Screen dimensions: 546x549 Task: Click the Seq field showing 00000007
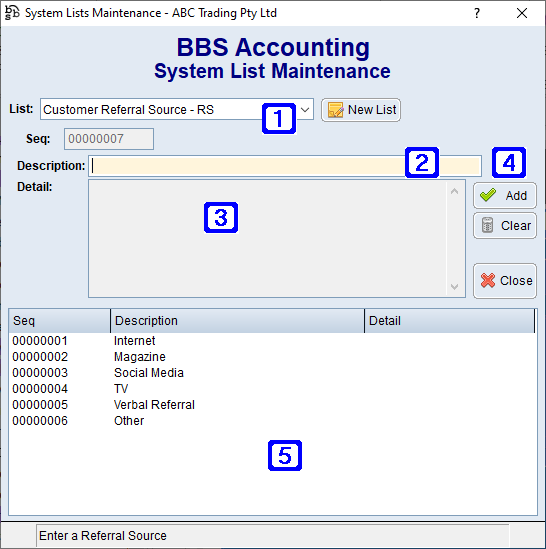click(x=109, y=139)
